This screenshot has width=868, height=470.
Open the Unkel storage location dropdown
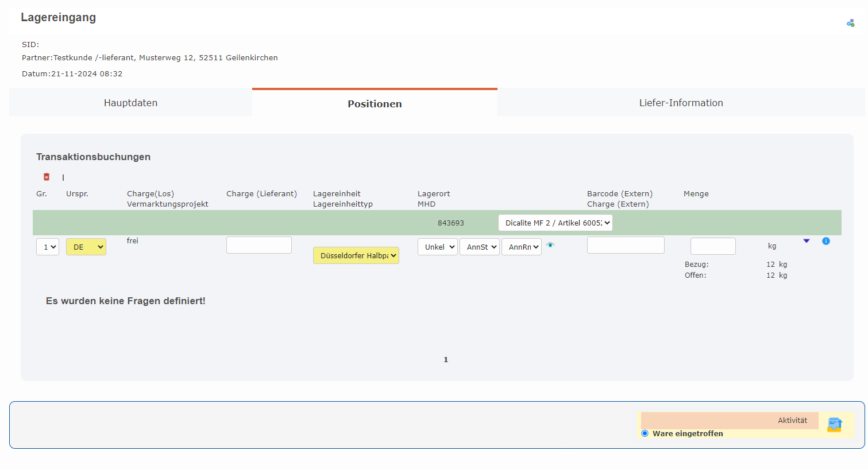(x=438, y=247)
